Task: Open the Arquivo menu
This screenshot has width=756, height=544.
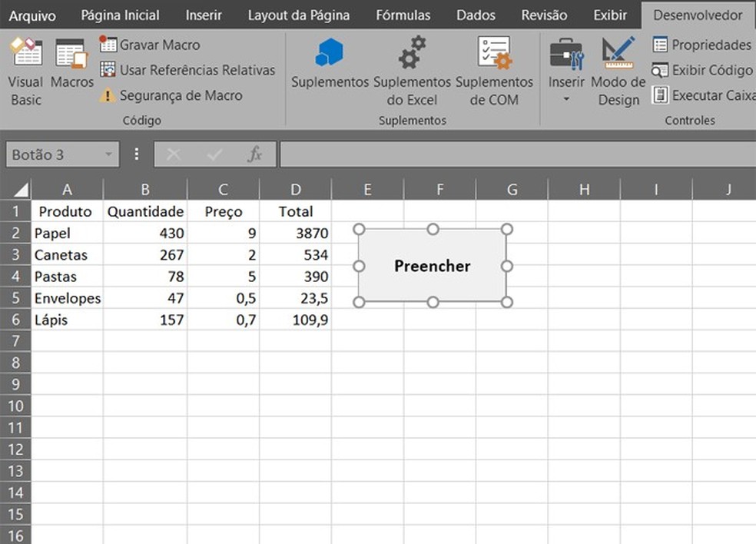Action: [x=32, y=15]
